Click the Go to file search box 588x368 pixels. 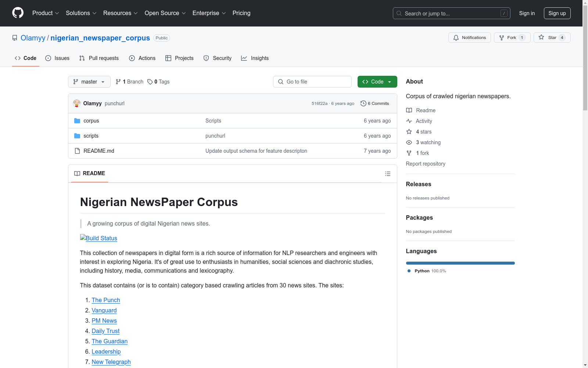point(312,82)
